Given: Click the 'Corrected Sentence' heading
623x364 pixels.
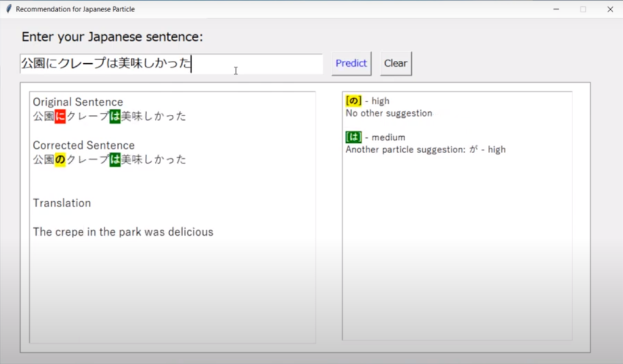Looking at the screenshot, I should pos(84,145).
